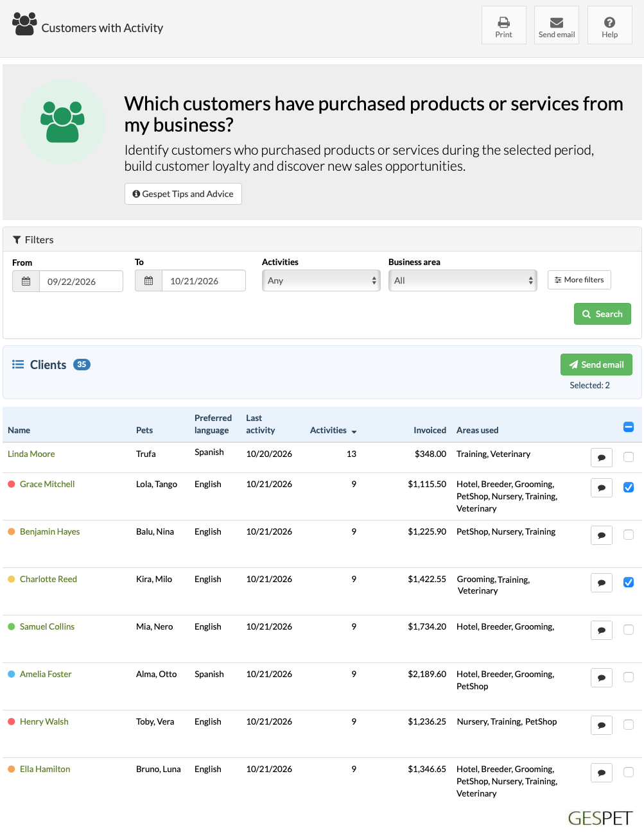Tick the checkbox for Samuel Collins
The width and height of the screenshot is (644, 835).
(x=629, y=630)
